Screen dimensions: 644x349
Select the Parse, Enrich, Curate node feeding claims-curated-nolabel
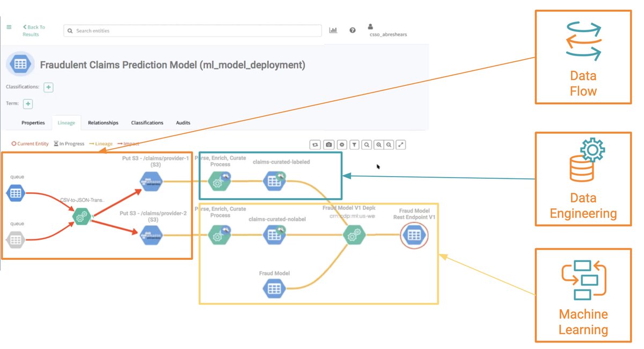coord(218,235)
